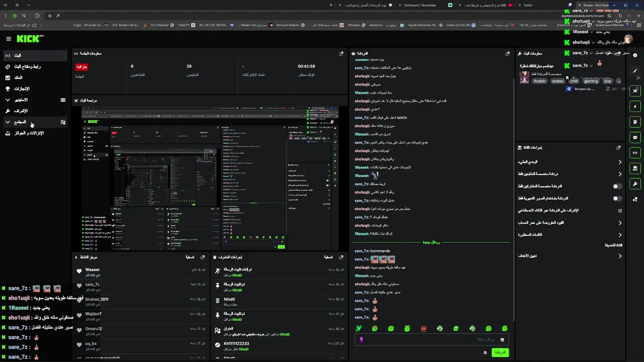Click the three-dots cluster icon in right rail
This screenshot has width=644, height=362.
635,199
